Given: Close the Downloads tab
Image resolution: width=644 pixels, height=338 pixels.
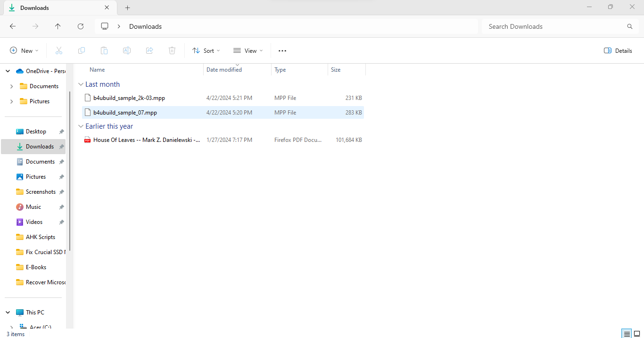Looking at the screenshot, I should [107, 8].
